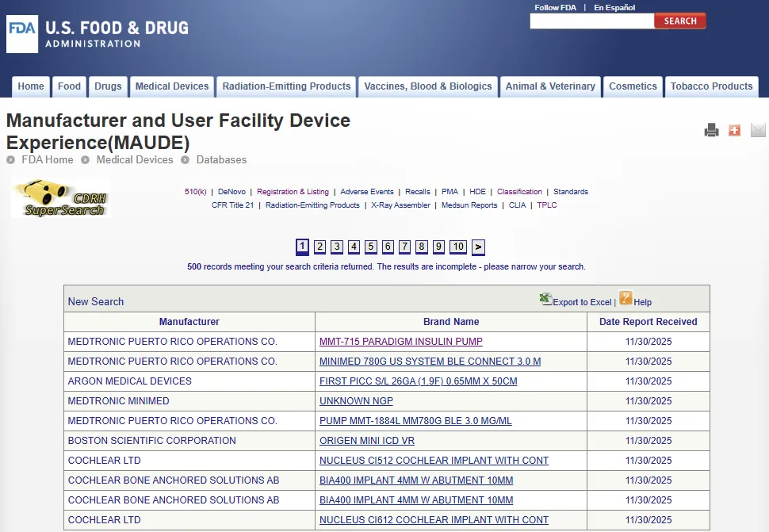Open the Classification link
This screenshot has width=769, height=532.
519,192
